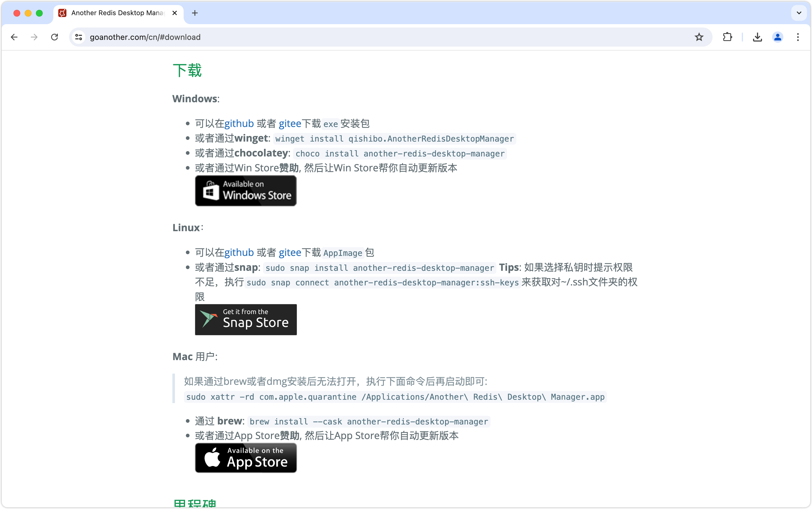
Task: Open the browser extensions puzzle icon
Action: pyautogui.click(x=727, y=37)
